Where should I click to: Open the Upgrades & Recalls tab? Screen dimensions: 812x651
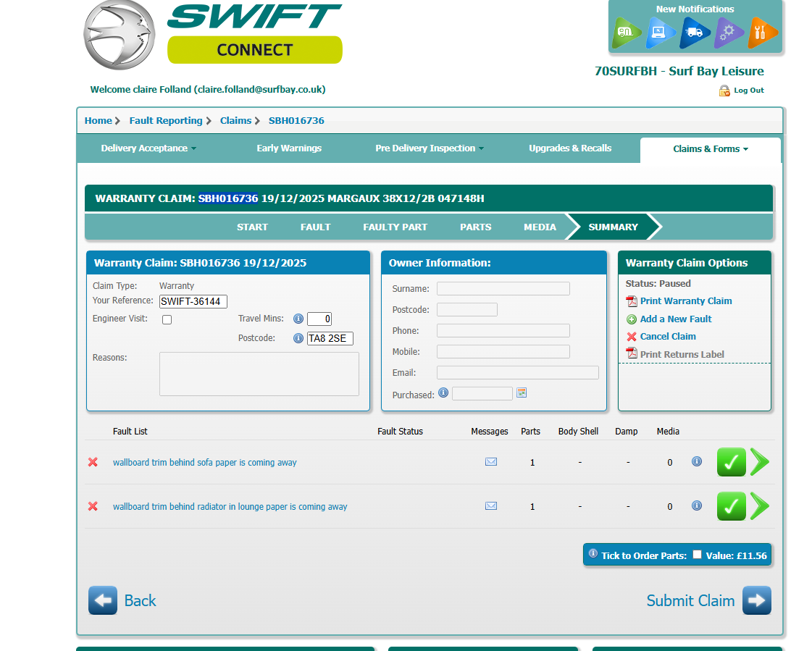pos(570,148)
